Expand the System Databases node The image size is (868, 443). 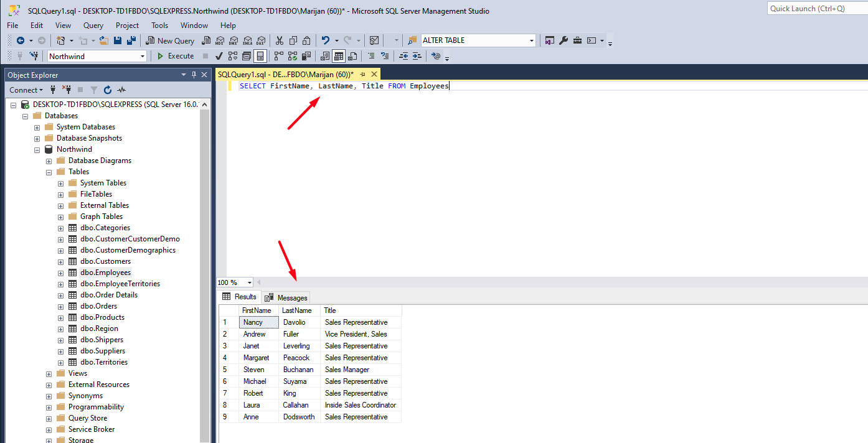coord(37,127)
